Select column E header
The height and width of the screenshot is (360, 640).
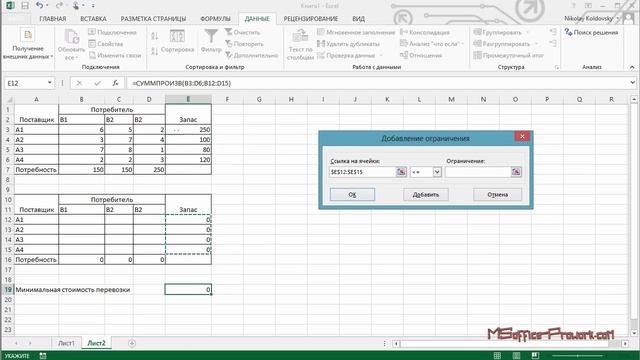188,99
